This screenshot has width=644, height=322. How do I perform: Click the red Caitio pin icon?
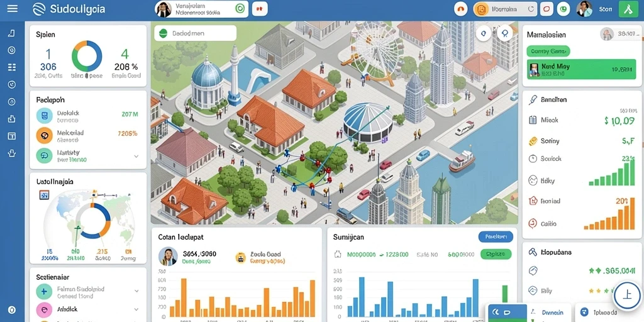(533, 223)
